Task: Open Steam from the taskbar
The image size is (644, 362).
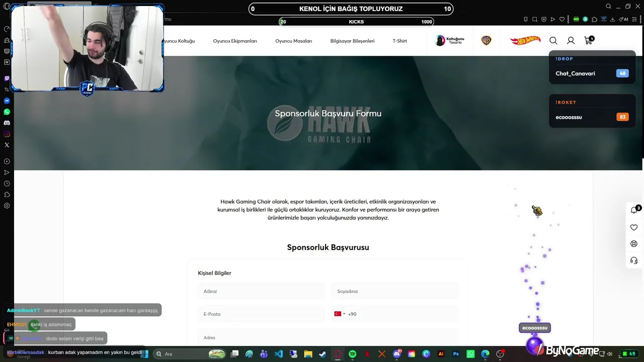Action: pos(323,354)
